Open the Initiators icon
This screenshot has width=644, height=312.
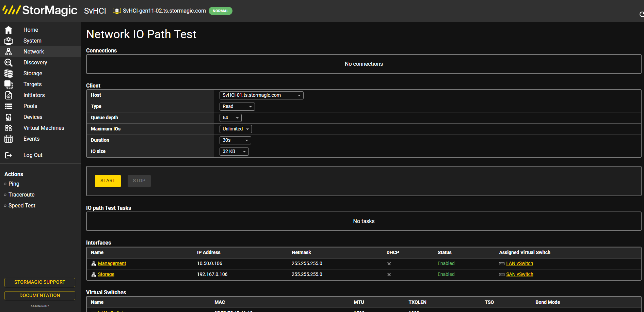click(x=9, y=95)
